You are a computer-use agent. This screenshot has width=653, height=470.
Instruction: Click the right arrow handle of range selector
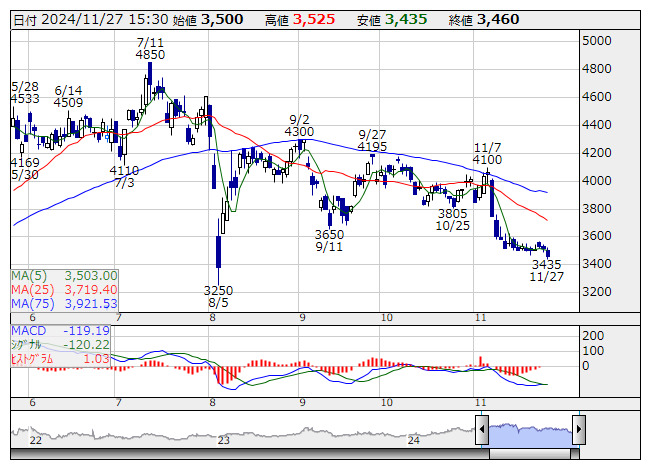click(579, 429)
